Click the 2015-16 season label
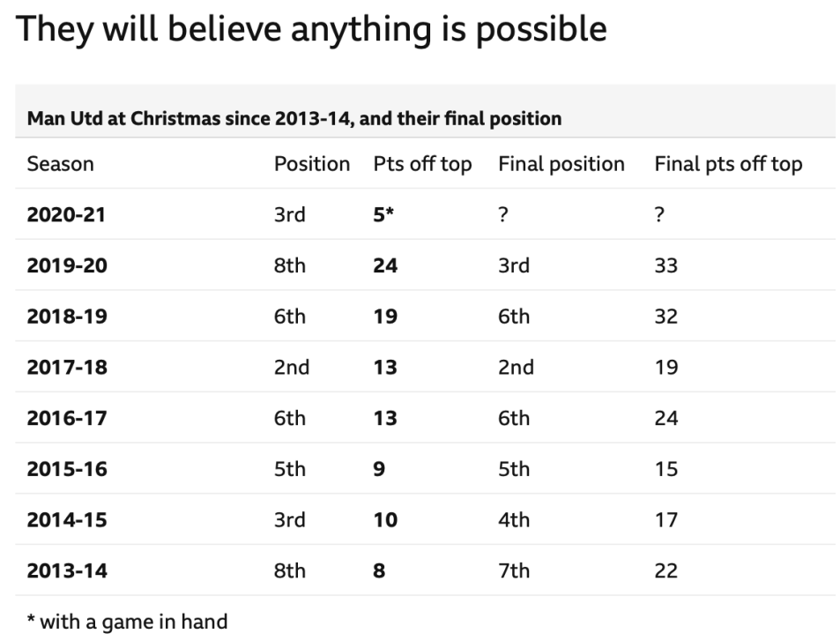The image size is (840, 641). coord(67,469)
